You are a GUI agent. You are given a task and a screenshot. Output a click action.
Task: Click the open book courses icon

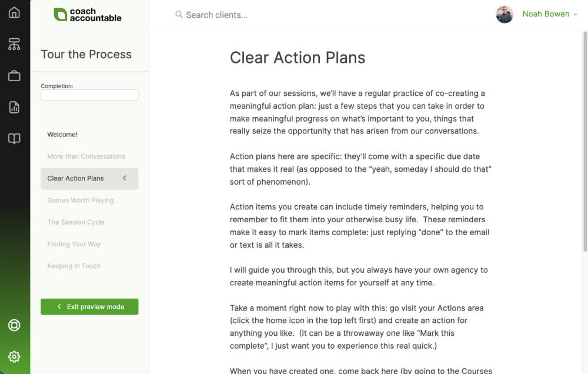14,139
